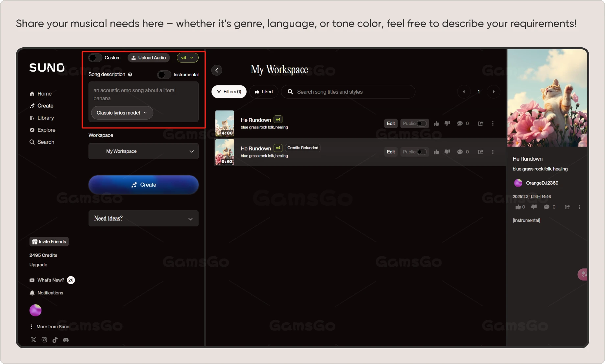The height and width of the screenshot is (364, 605).
Task: Open My Workspace selection dropdown
Action: point(143,151)
